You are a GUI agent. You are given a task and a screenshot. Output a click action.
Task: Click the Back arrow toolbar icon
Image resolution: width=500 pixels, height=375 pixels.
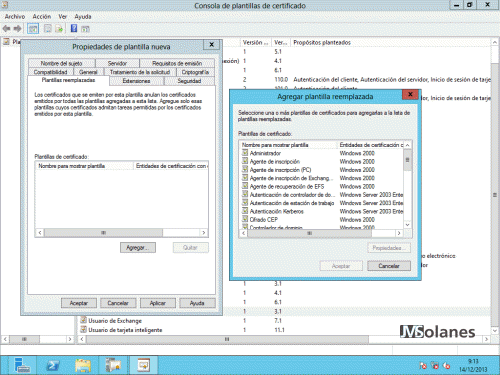pos(6,29)
